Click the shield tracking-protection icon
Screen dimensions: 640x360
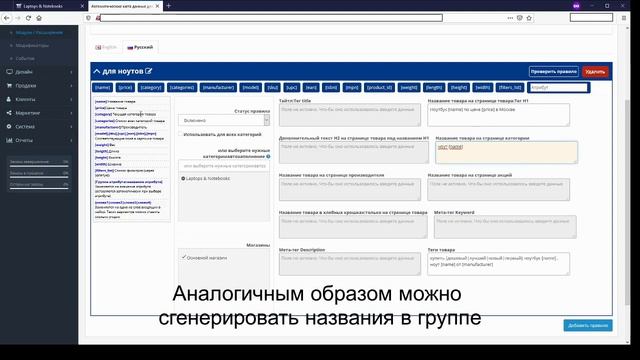tap(88, 18)
